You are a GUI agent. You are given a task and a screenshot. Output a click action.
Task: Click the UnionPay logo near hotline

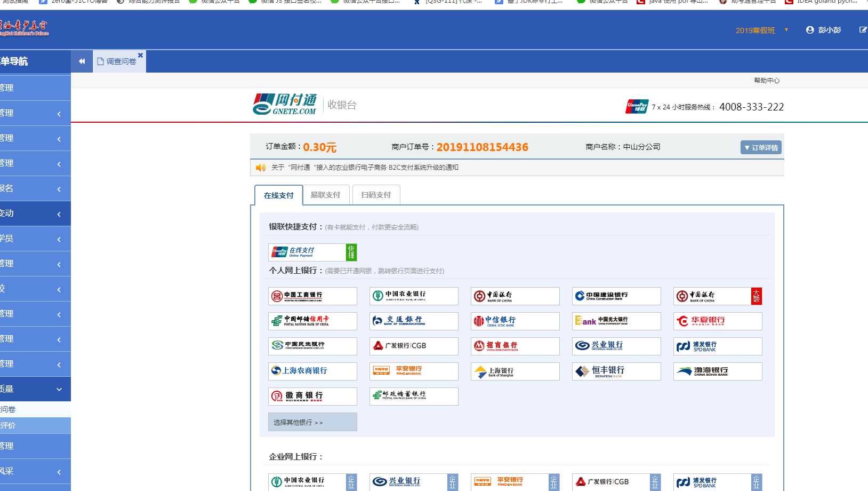(x=637, y=106)
